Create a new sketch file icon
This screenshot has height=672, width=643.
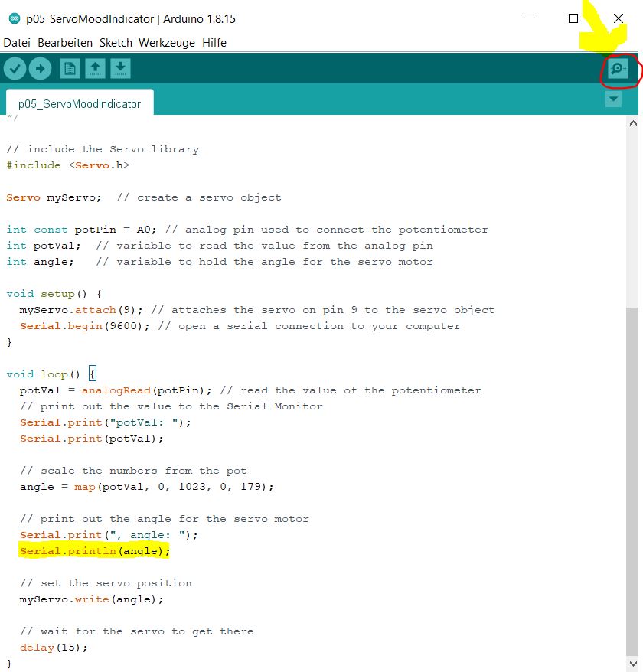point(70,69)
